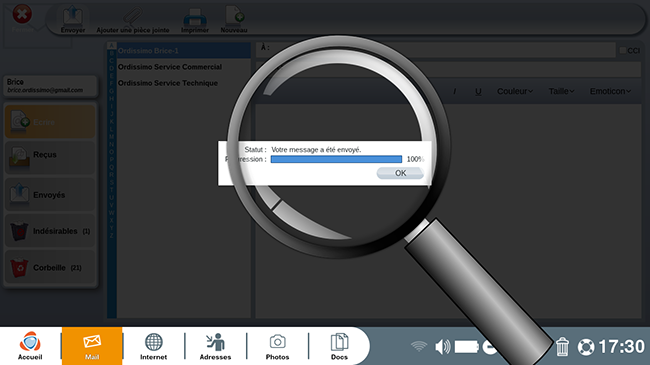Mute sound via the speaker icon
The image size is (650, 365).
pyautogui.click(x=442, y=346)
